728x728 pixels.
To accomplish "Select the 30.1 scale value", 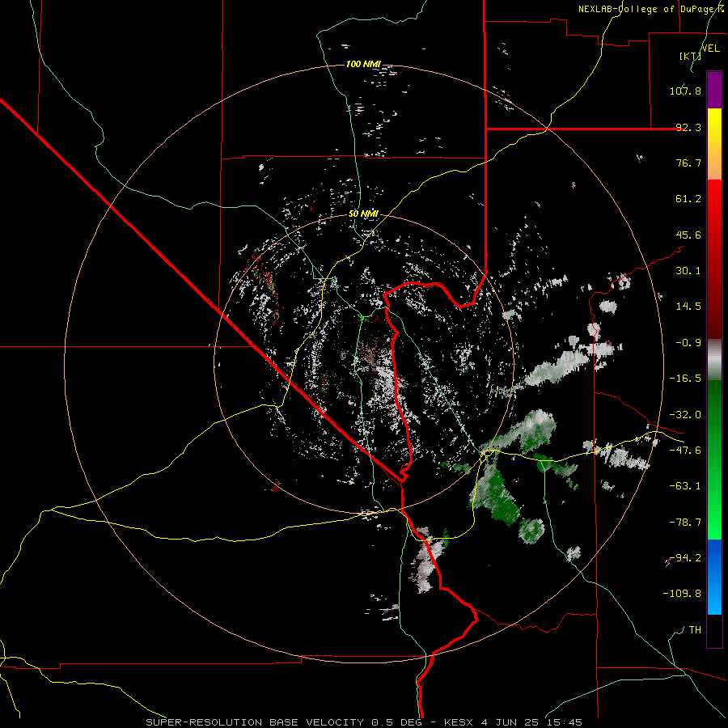I will pyautogui.click(x=688, y=271).
